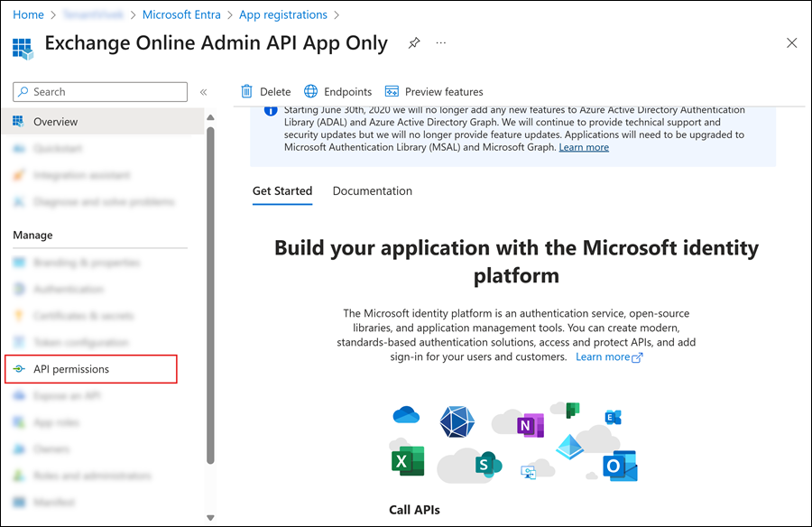Screen dimensions: 812x527
Task: Close the app registration blade
Action: (x=791, y=43)
